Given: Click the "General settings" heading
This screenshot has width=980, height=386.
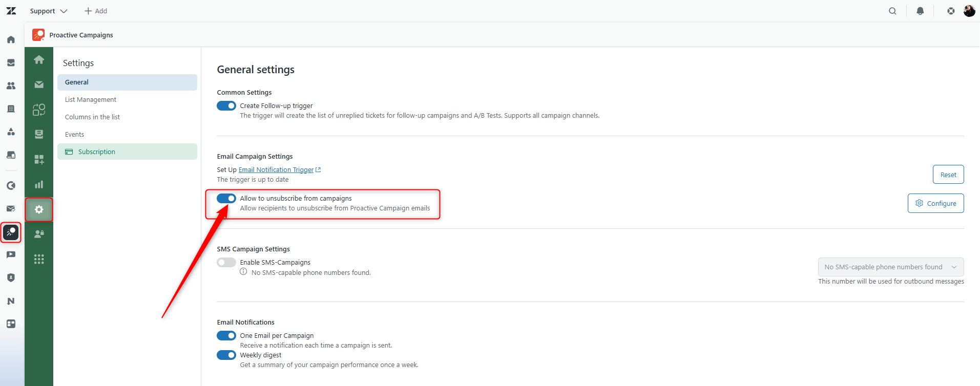Looking at the screenshot, I should [x=256, y=70].
